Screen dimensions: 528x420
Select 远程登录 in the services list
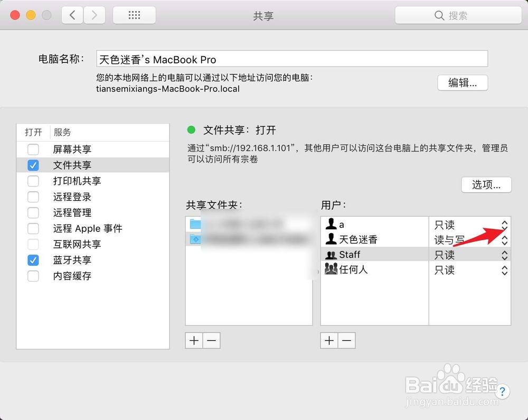[x=71, y=197]
